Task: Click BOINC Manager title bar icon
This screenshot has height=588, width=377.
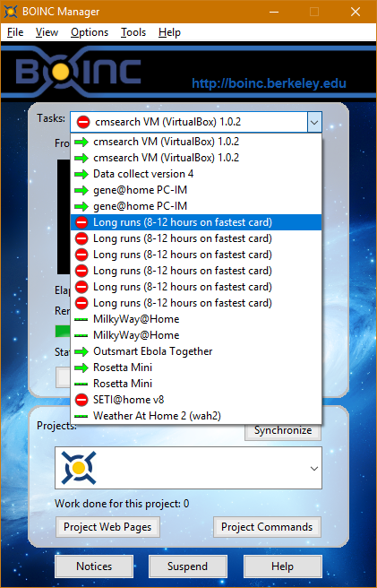Action: [x=11, y=12]
